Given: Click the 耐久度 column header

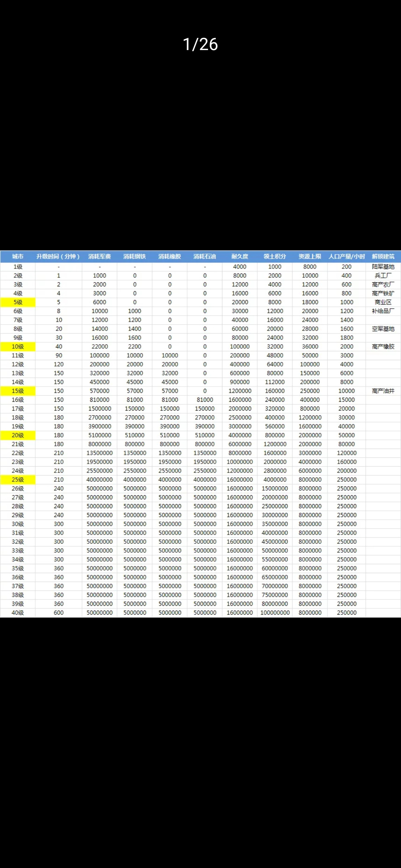Looking at the screenshot, I should (x=240, y=256).
